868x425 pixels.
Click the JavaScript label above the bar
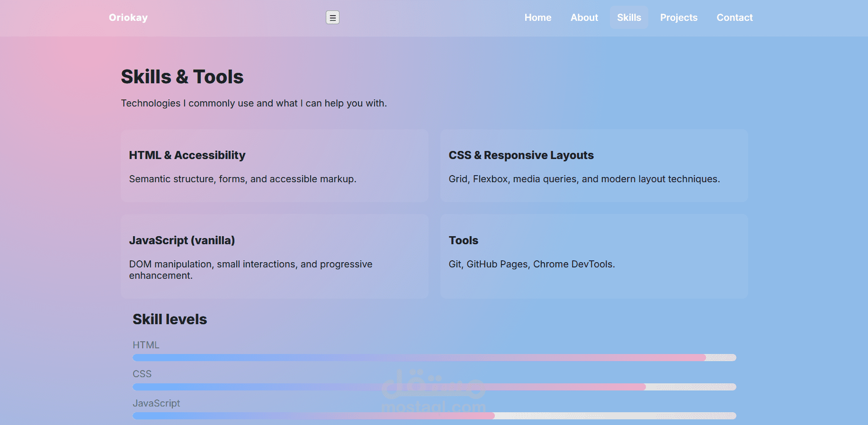coord(156,403)
